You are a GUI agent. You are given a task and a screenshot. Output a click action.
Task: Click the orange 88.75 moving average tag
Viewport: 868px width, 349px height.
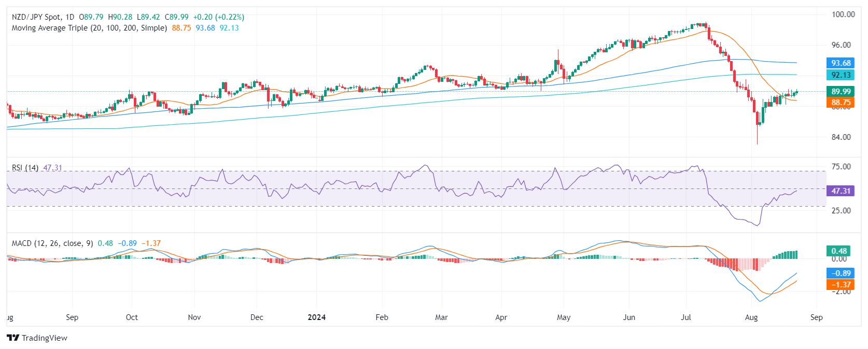tap(841, 103)
